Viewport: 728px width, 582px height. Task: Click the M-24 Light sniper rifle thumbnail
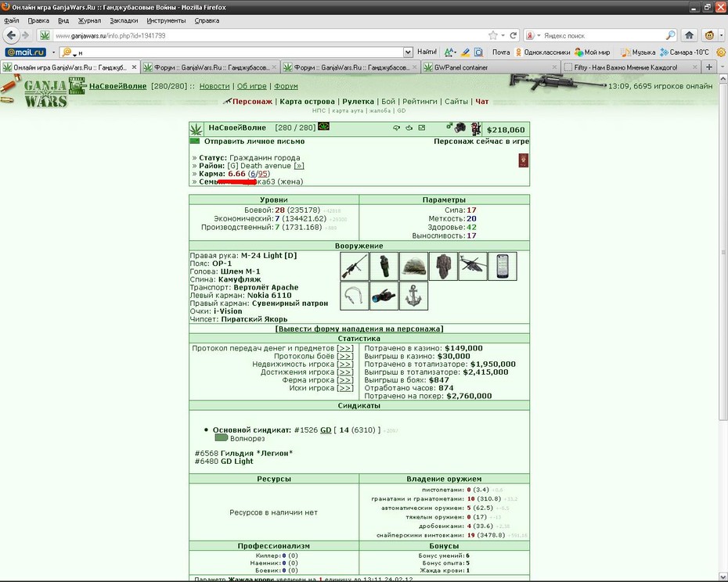pos(355,266)
